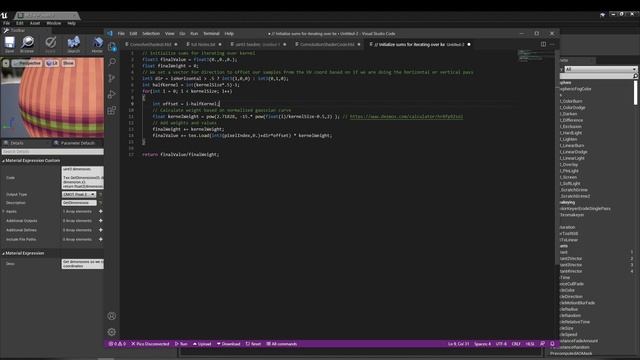The image size is (640, 360).
Task: Click the HLSL language mode indicator
Action: [x=530, y=344]
